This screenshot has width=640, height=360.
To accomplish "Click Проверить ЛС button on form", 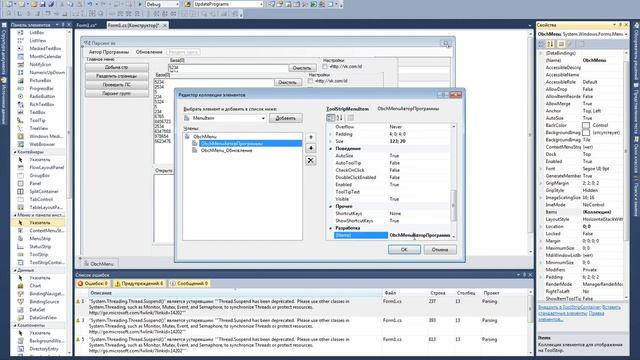I will pyautogui.click(x=117, y=85).
